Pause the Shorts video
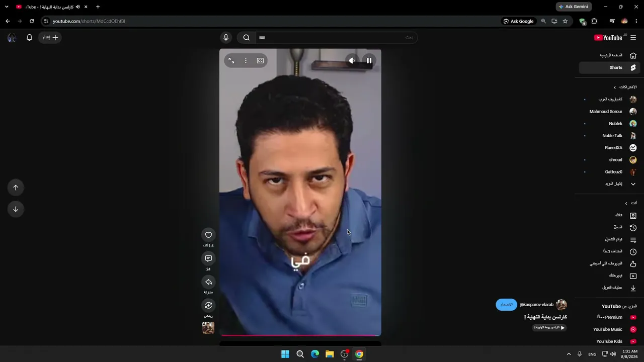 point(369,61)
